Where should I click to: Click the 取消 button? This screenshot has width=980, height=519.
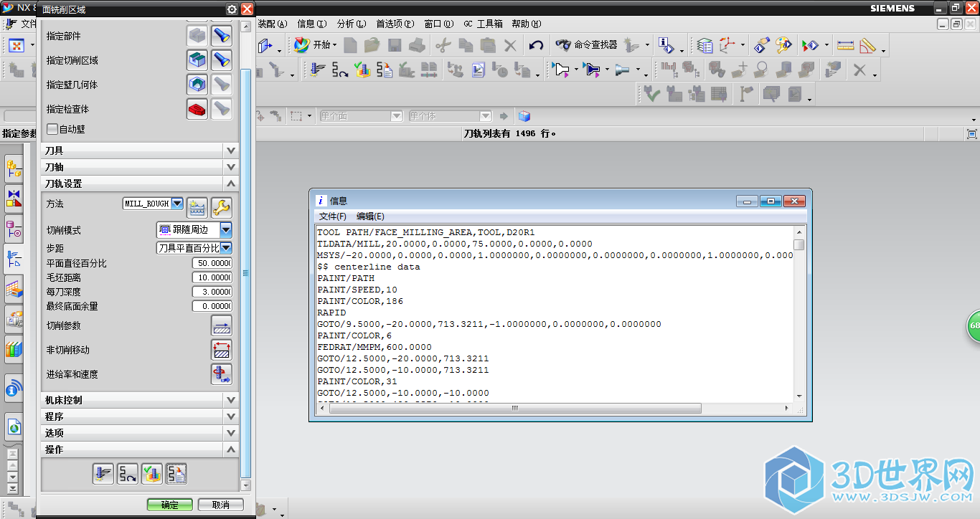[221, 505]
